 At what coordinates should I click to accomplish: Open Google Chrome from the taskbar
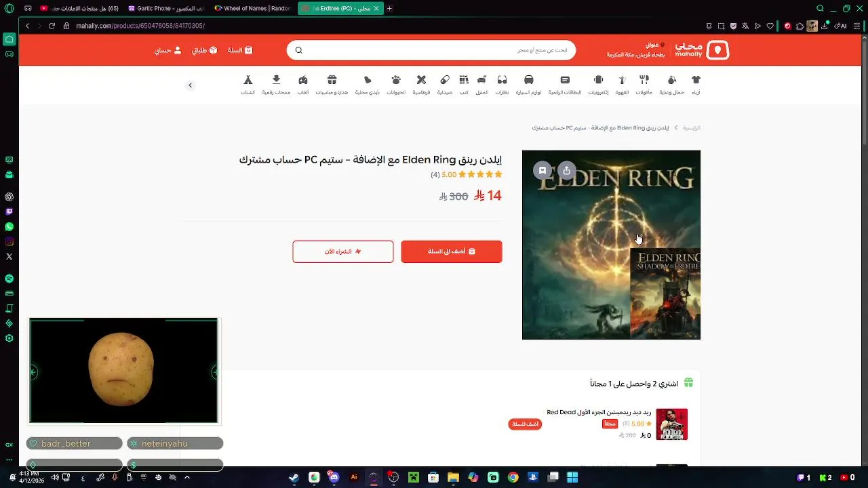coord(513,477)
